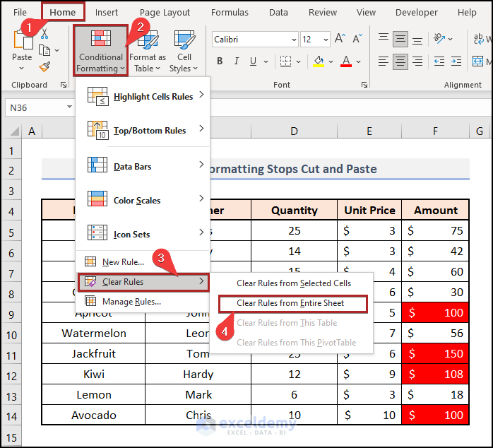Switch to the Insert tab

[x=106, y=12]
